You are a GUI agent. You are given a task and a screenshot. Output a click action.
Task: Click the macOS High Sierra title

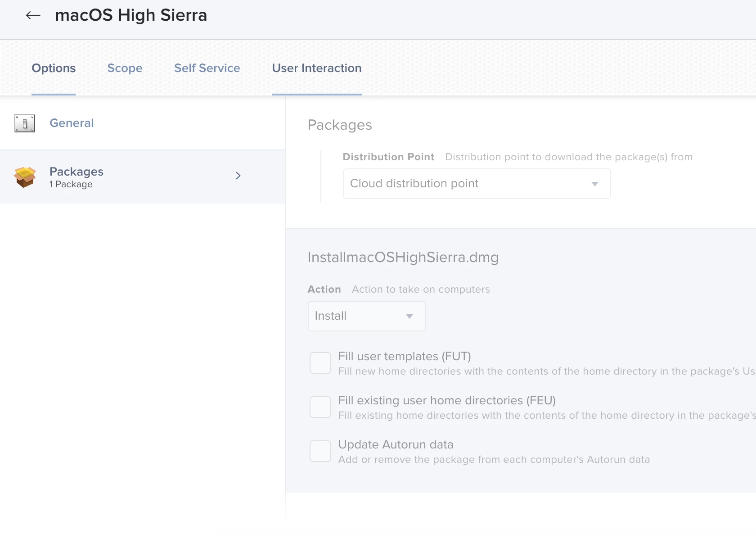pyautogui.click(x=131, y=15)
